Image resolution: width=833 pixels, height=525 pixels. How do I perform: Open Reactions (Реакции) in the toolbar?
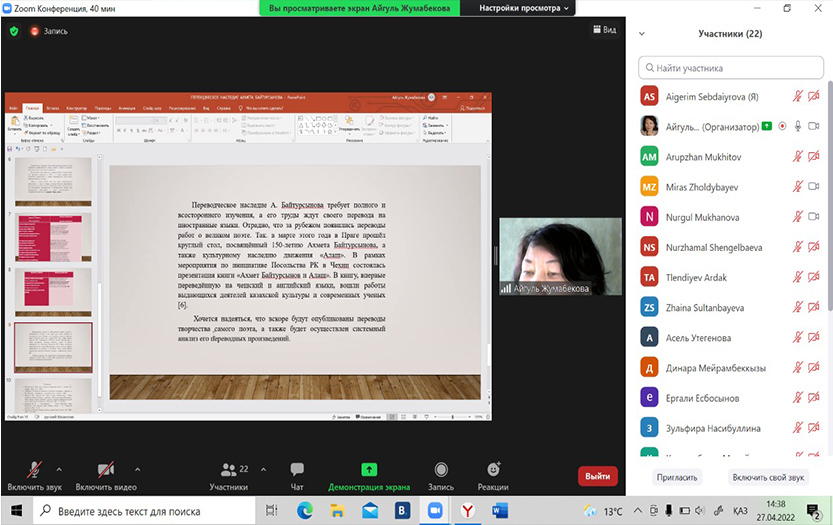pos(493,470)
